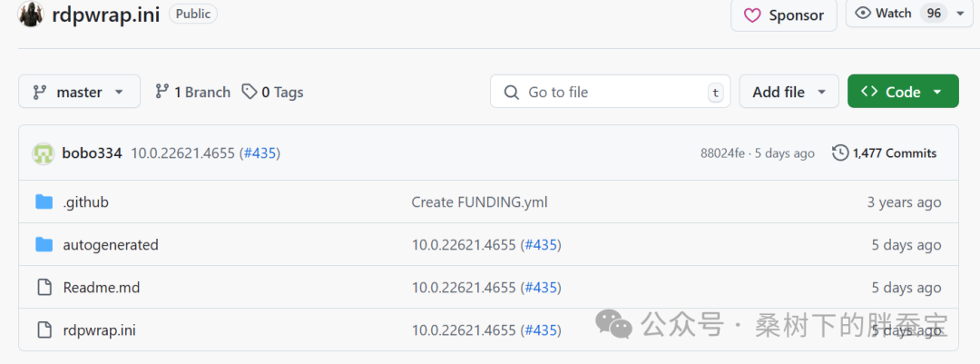Screen dimensions: 980x364
Task: Open the green Code dropdown
Action: 902,92
